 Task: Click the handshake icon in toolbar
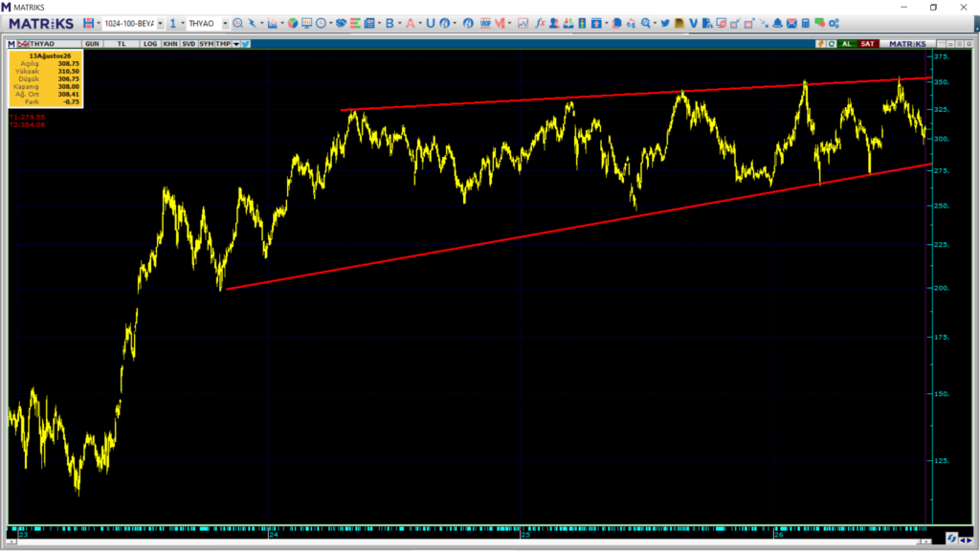(x=341, y=23)
